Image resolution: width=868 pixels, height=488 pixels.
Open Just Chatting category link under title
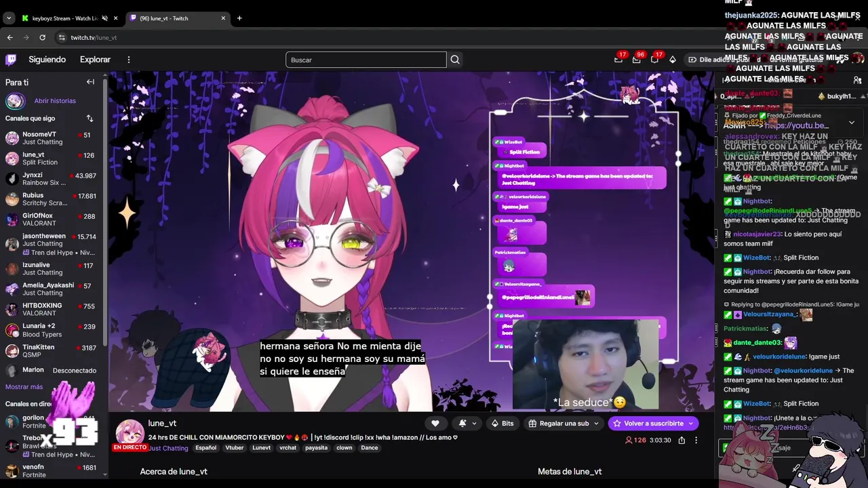[168, 448]
